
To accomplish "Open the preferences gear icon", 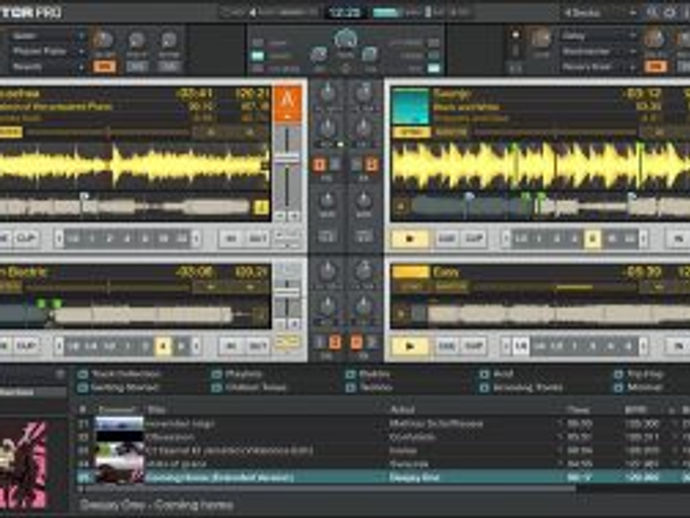I will (670, 12).
